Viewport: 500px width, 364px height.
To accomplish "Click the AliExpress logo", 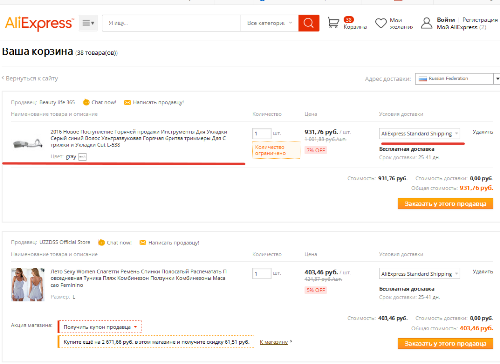I will point(39,23).
